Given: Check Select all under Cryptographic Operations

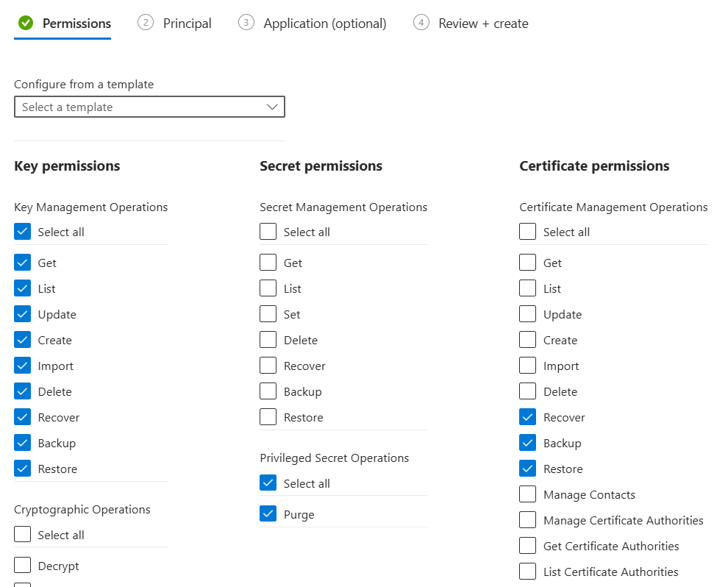Looking at the screenshot, I should point(23,535).
